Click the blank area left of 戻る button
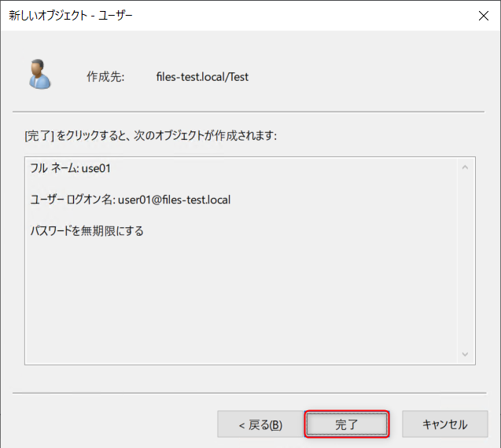The image size is (501, 448). (x=110, y=424)
